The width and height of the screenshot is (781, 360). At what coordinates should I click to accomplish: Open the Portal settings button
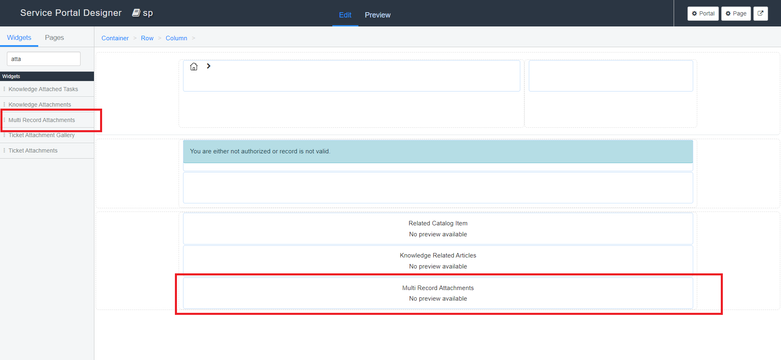tap(703, 14)
